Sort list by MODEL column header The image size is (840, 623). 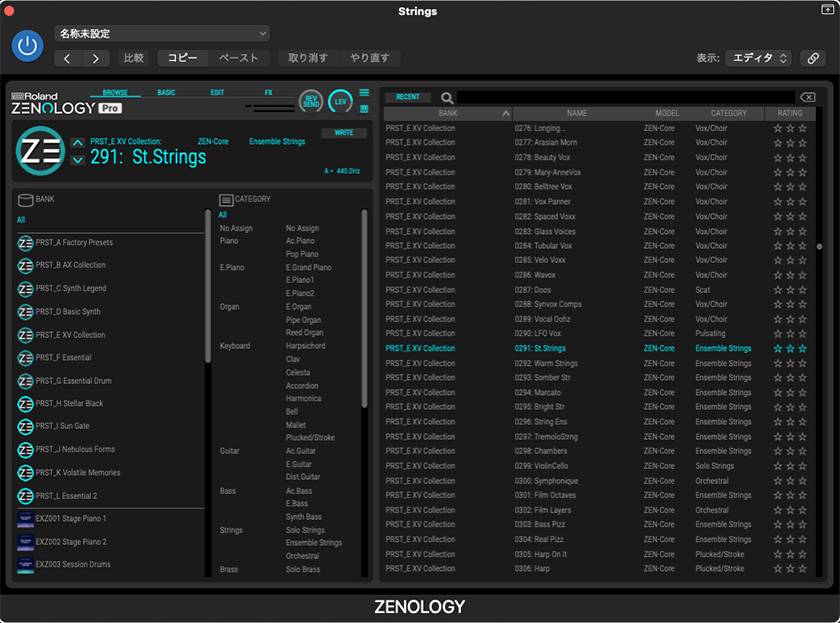(x=667, y=113)
